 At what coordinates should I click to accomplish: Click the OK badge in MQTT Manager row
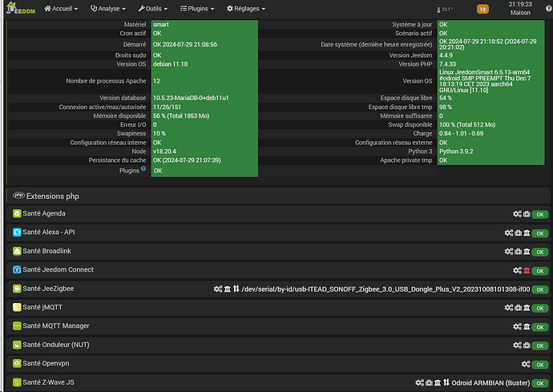point(540,327)
